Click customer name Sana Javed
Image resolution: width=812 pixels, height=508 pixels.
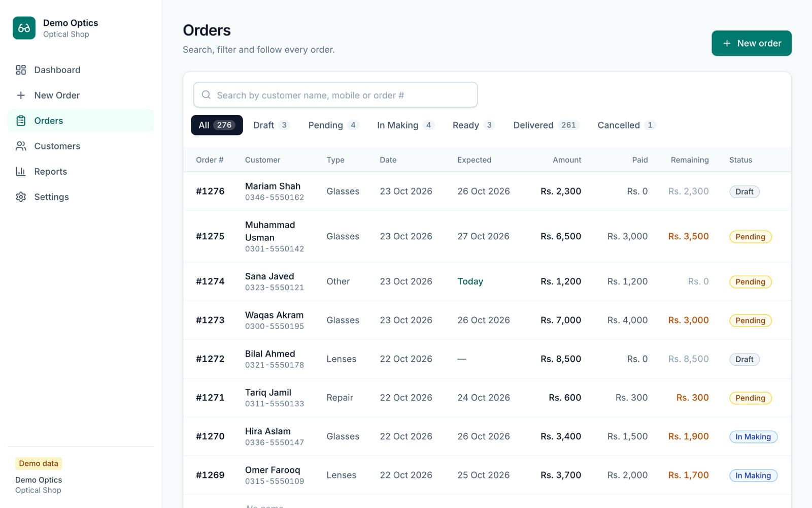click(x=269, y=276)
